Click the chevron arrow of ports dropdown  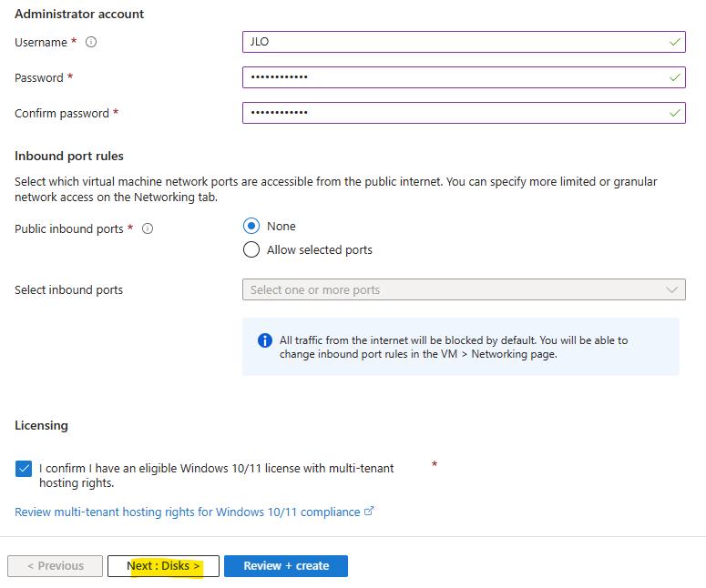coord(671,289)
